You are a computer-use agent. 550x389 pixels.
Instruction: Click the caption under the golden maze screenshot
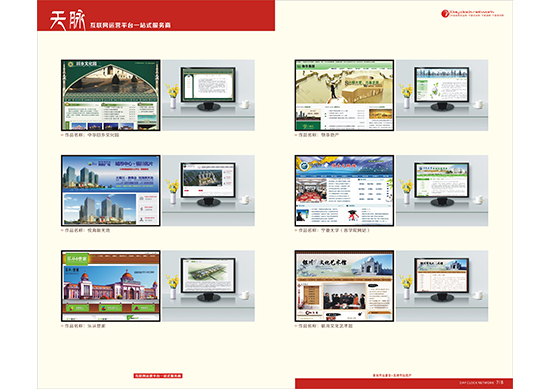[x=317, y=135]
